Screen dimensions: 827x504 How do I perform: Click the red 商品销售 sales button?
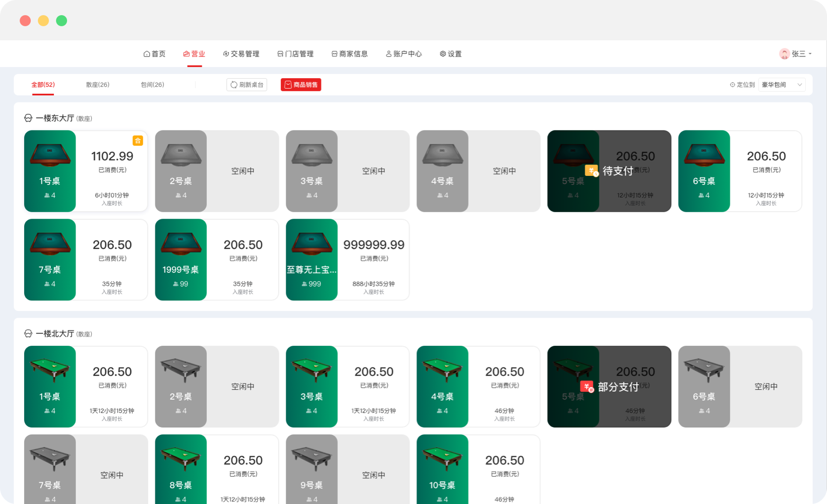[x=301, y=84]
